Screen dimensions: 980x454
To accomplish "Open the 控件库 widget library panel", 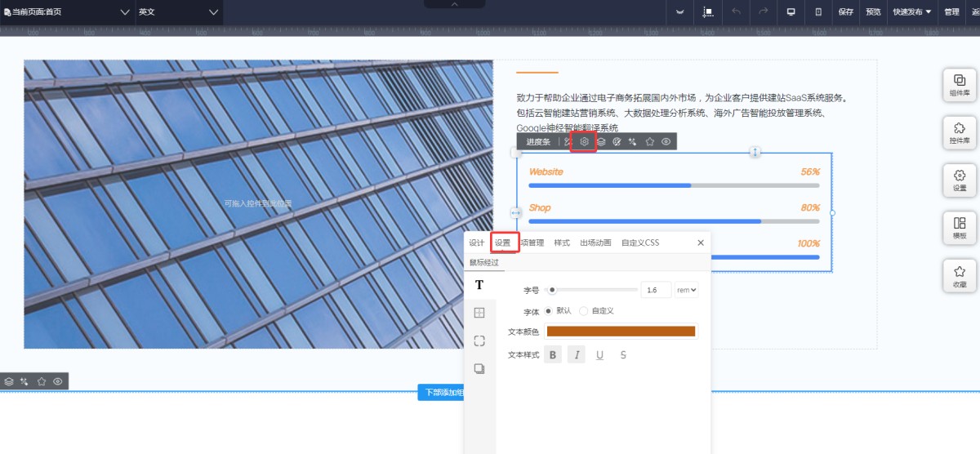I will coord(960,132).
